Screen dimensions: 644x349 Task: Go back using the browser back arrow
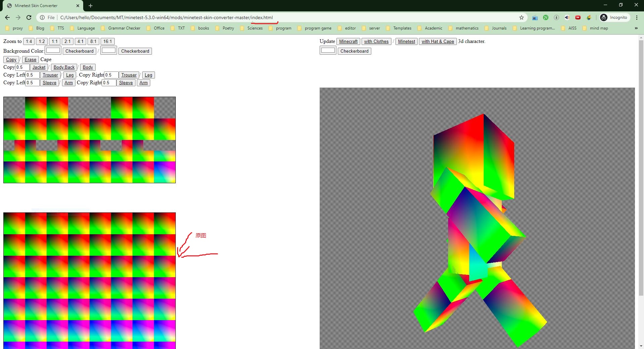point(7,17)
